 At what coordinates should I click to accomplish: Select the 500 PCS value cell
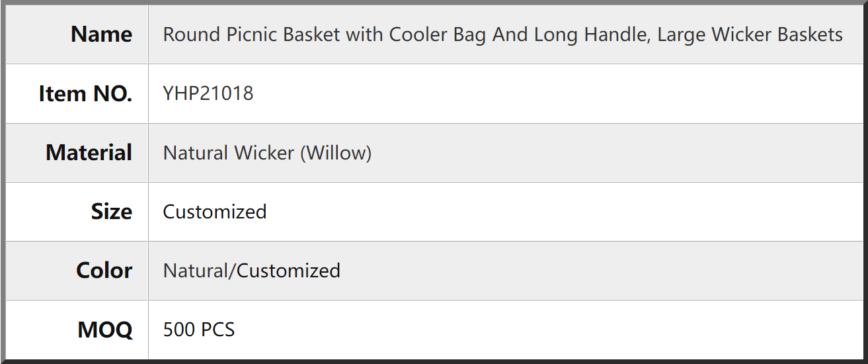(x=506, y=330)
